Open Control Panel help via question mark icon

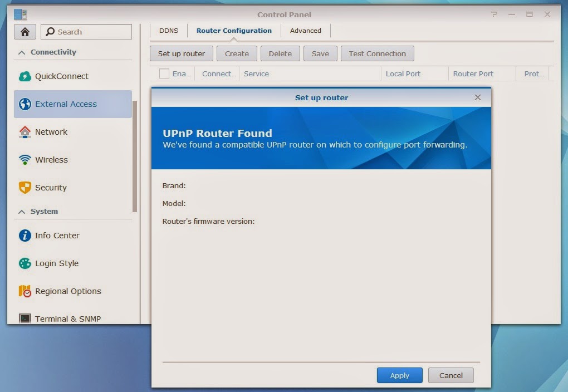tap(494, 14)
